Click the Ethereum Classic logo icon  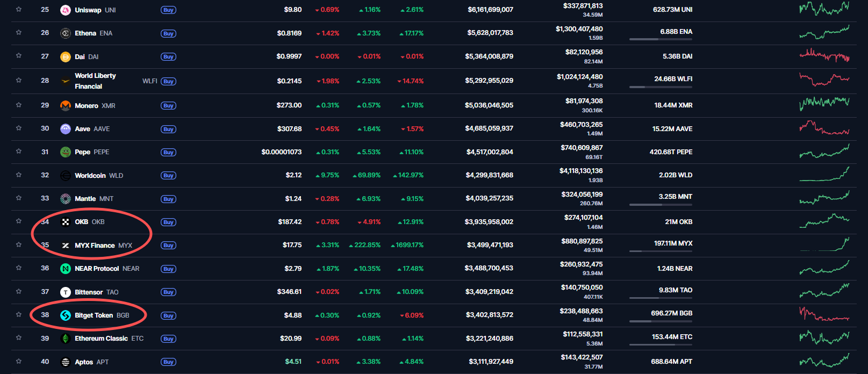(66, 339)
